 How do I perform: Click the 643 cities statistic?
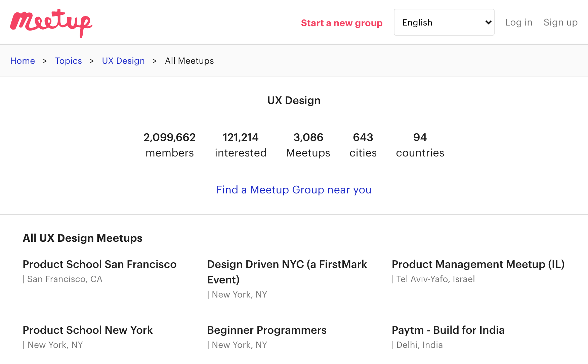(x=363, y=145)
